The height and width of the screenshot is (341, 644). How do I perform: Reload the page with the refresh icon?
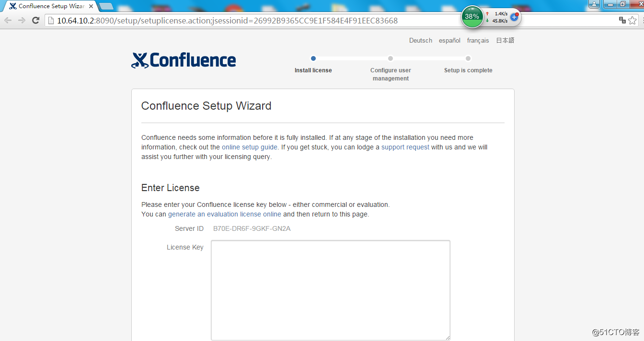point(35,20)
